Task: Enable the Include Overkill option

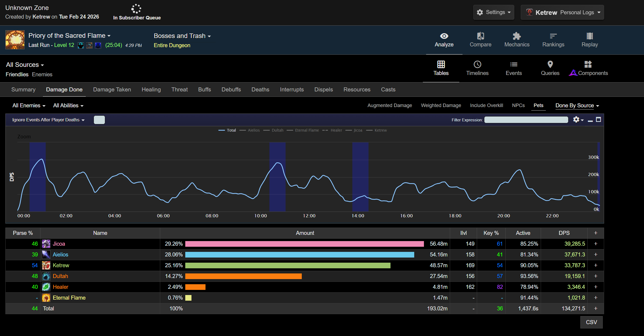Action: [486, 105]
